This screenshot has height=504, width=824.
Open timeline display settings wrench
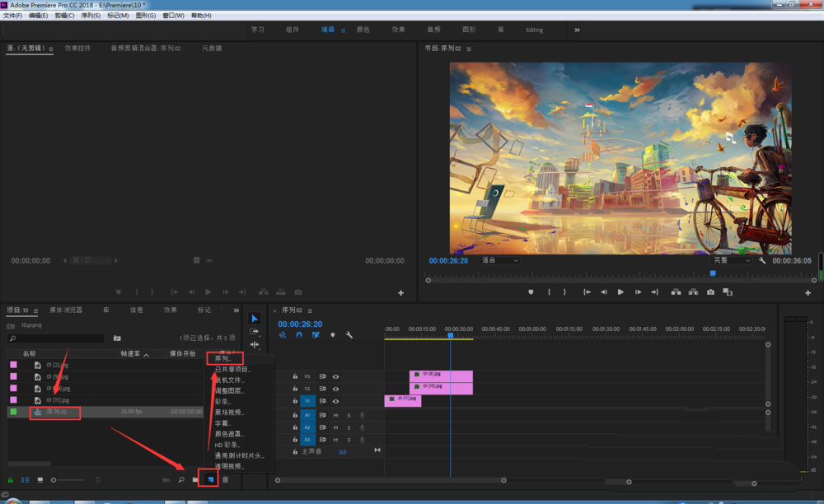(x=349, y=335)
